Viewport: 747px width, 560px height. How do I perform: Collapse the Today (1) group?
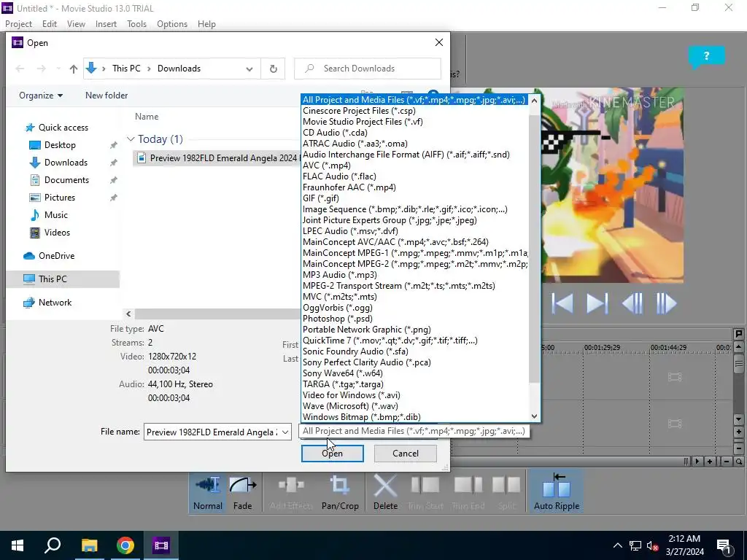click(131, 139)
